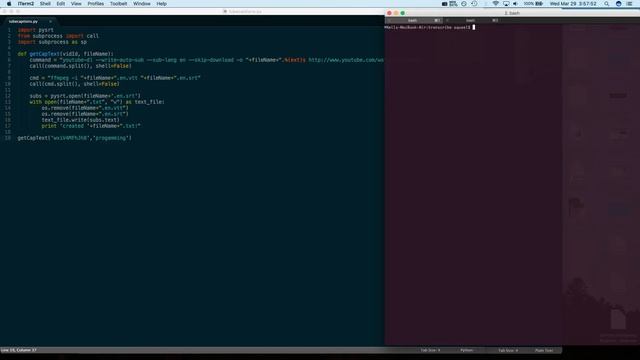The height and width of the screenshot is (360, 640).
Task: Open the Edit menu
Action: [61, 4]
